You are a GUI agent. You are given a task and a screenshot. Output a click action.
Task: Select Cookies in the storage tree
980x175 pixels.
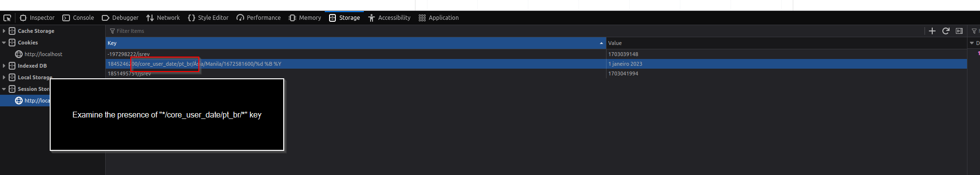[28, 43]
